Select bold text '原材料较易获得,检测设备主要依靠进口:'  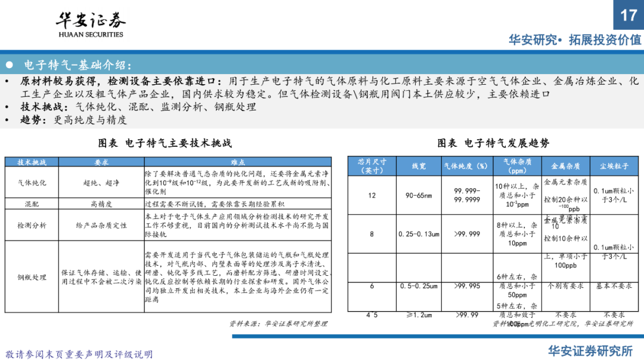pyautogui.click(x=121, y=81)
